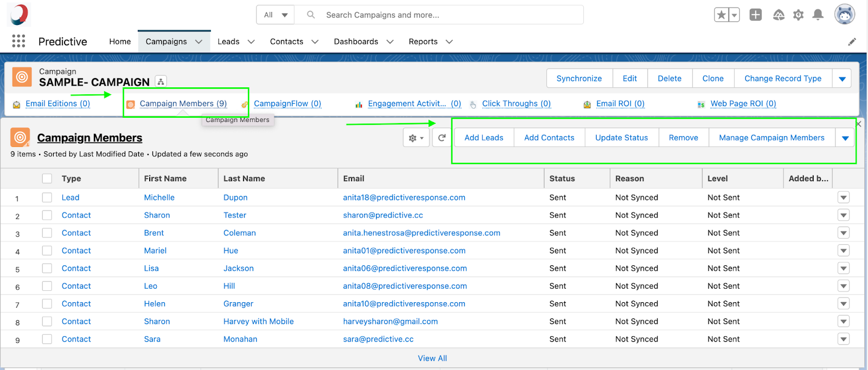Open the user profile avatar
868x370 pixels.
(845, 15)
